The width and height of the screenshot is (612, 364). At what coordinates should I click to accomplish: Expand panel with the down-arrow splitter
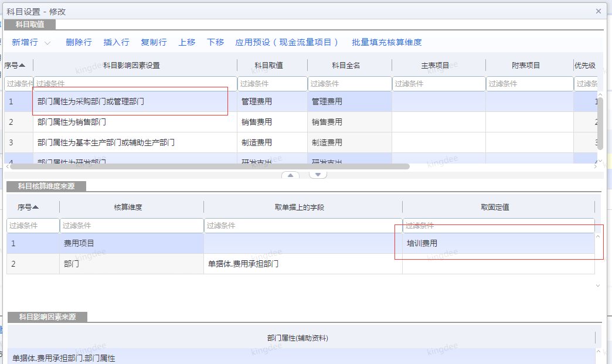(317, 175)
